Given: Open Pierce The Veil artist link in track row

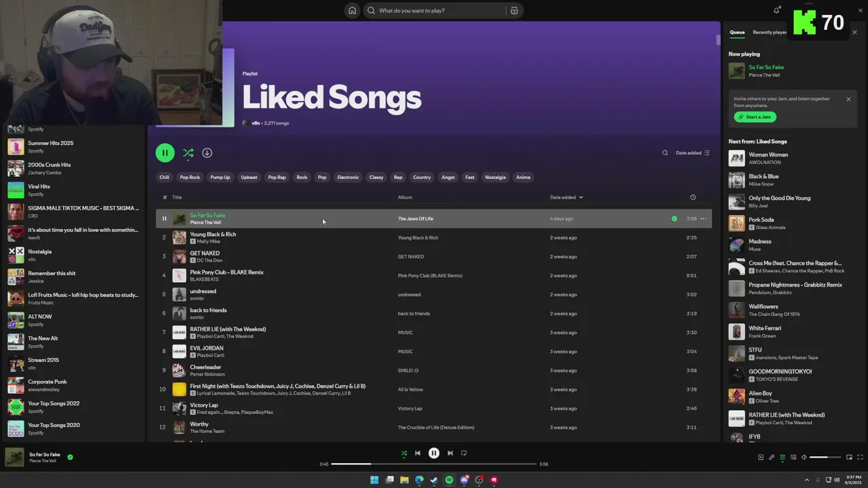Looking at the screenshot, I should coord(205,222).
